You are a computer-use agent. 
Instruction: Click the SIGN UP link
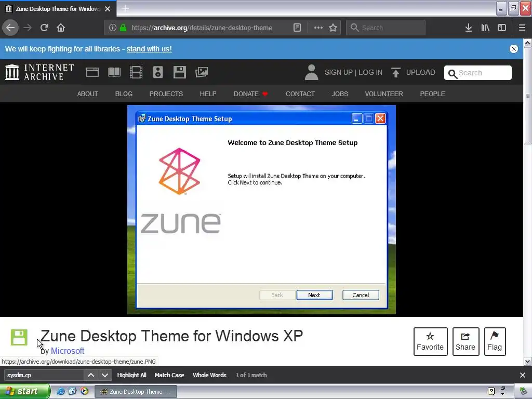click(x=339, y=72)
